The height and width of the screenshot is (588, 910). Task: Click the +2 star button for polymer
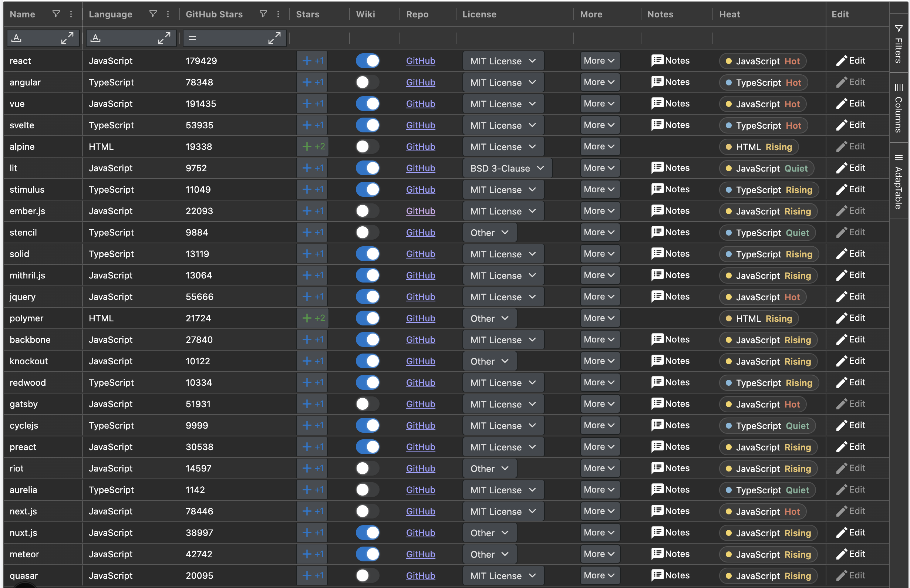pyautogui.click(x=313, y=318)
